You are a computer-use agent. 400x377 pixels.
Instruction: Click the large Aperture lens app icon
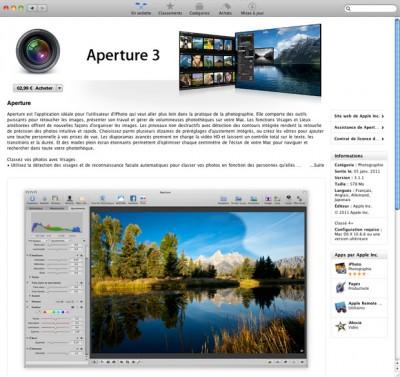pyautogui.click(x=38, y=51)
